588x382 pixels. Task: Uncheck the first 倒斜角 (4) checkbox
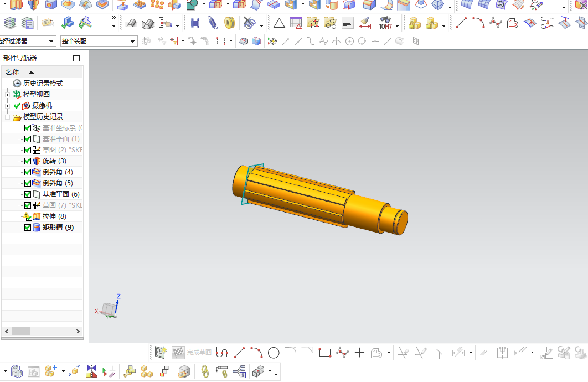(28, 172)
